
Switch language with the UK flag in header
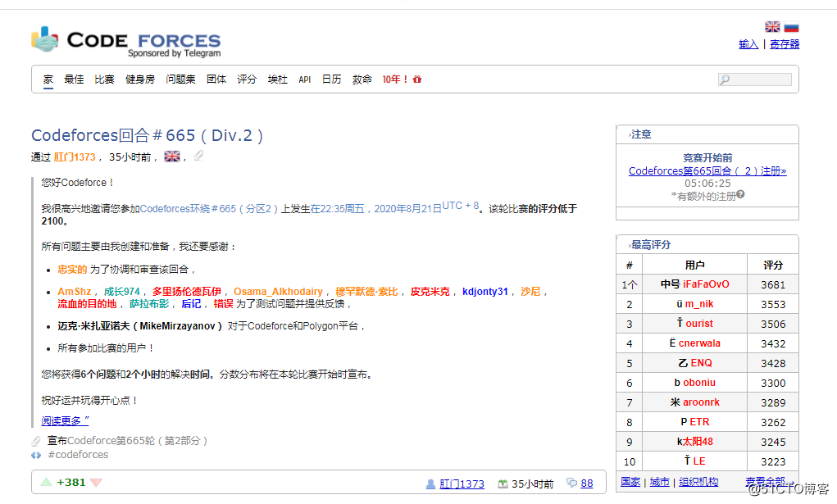click(x=772, y=27)
